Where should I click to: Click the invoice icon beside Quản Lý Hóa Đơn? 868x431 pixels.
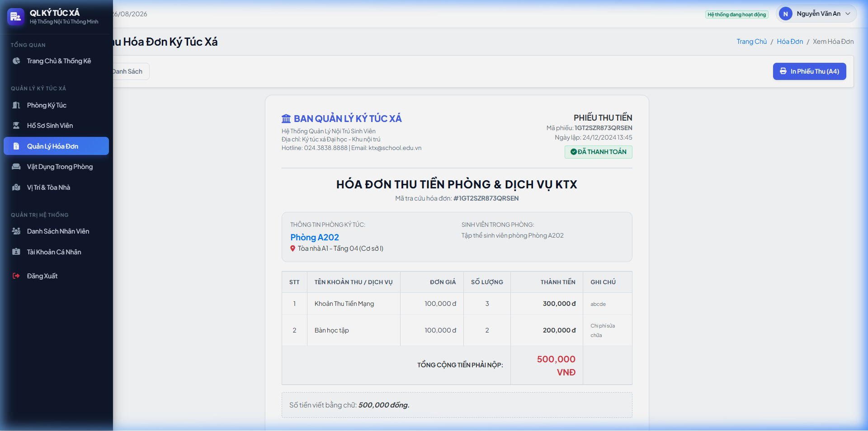pyautogui.click(x=16, y=146)
